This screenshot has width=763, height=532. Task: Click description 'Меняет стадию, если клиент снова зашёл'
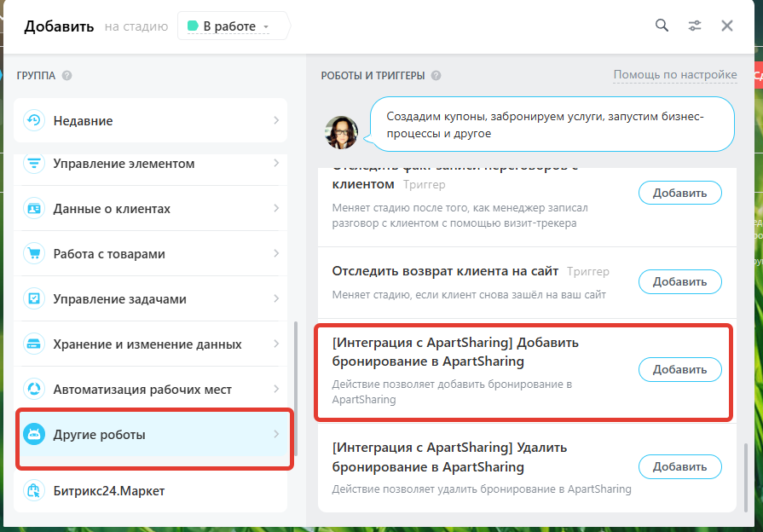coord(469,294)
